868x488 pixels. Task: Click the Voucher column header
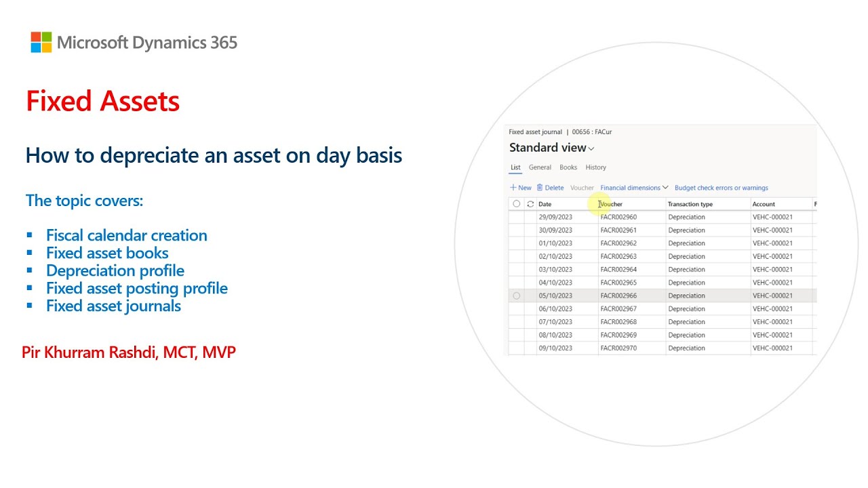pyautogui.click(x=611, y=204)
